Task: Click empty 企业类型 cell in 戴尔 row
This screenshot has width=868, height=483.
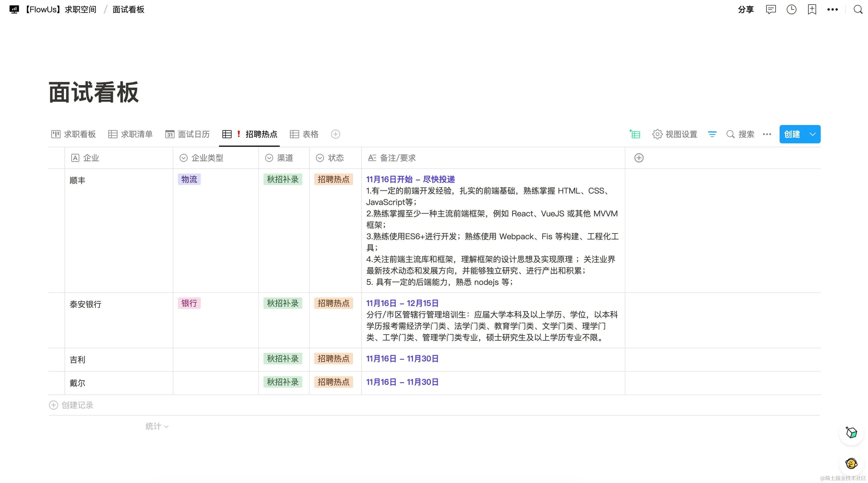Action: pos(216,383)
